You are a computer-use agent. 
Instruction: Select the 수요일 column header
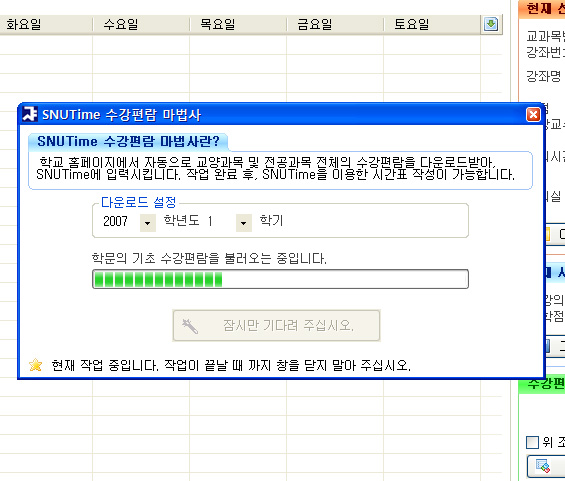[x=141, y=25]
